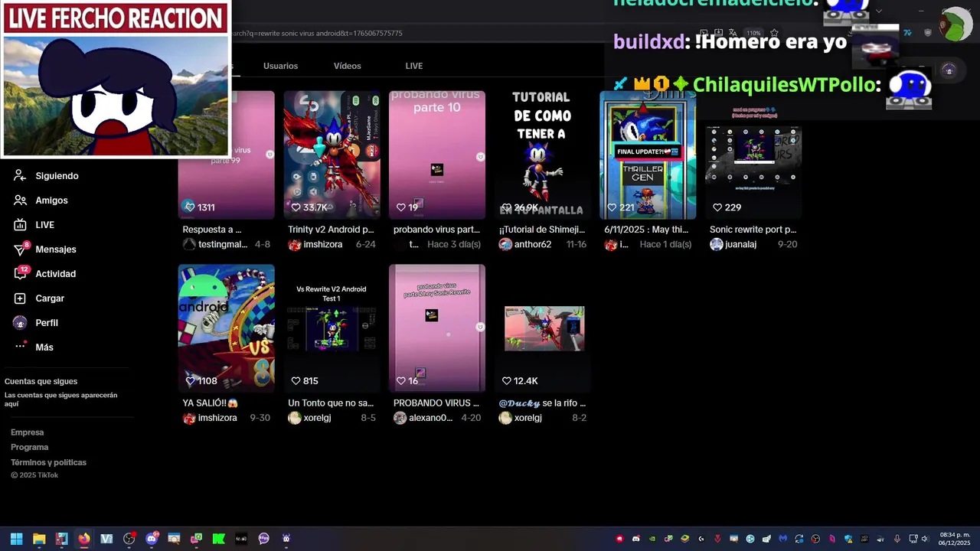Click the 'Hace 3 día(s)' date
This screenshot has width=980, height=551.
coord(454,244)
